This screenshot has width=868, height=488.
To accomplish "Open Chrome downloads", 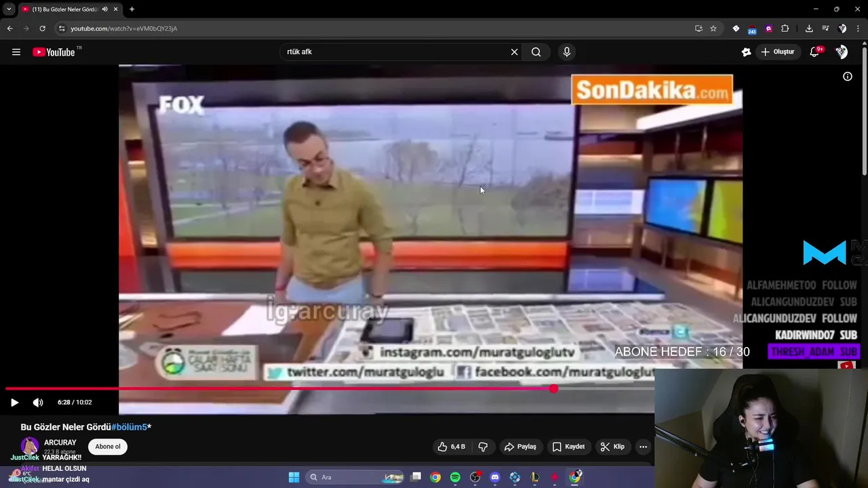I will pyautogui.click(x=809, y=28).
